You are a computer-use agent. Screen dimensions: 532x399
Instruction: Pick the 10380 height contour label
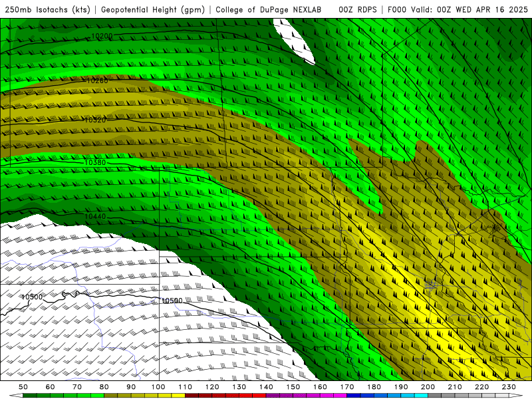(x=95, y=162)
